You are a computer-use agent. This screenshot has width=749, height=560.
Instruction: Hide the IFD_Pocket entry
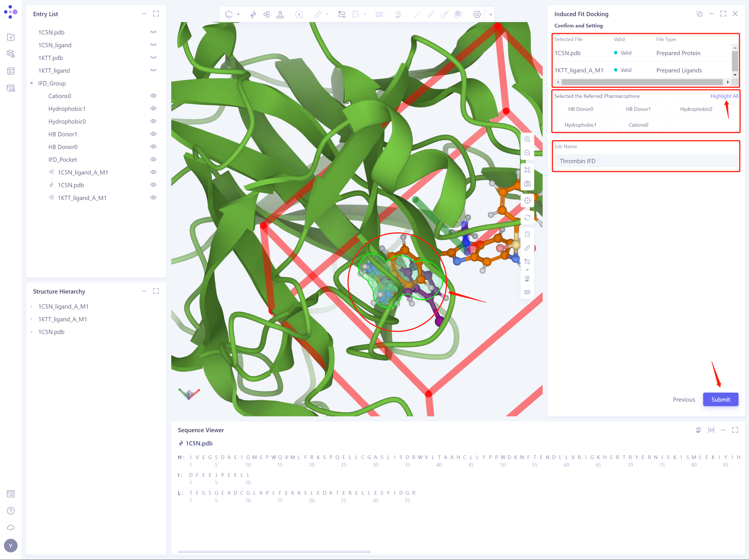point(153,159)
